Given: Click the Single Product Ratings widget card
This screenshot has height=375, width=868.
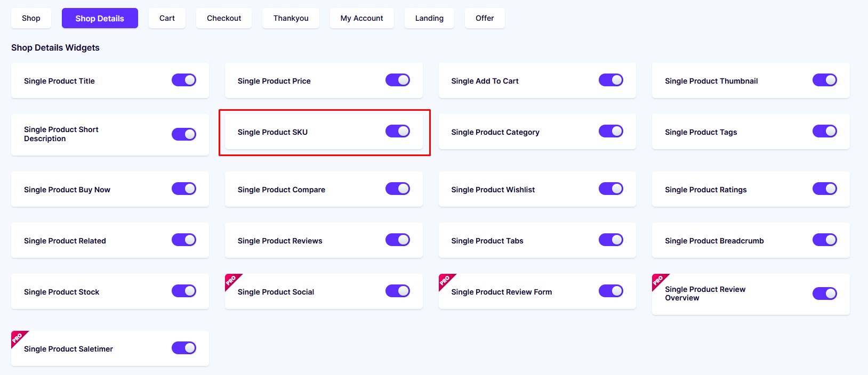Looking at the screenshot, I should click(751, 189).
